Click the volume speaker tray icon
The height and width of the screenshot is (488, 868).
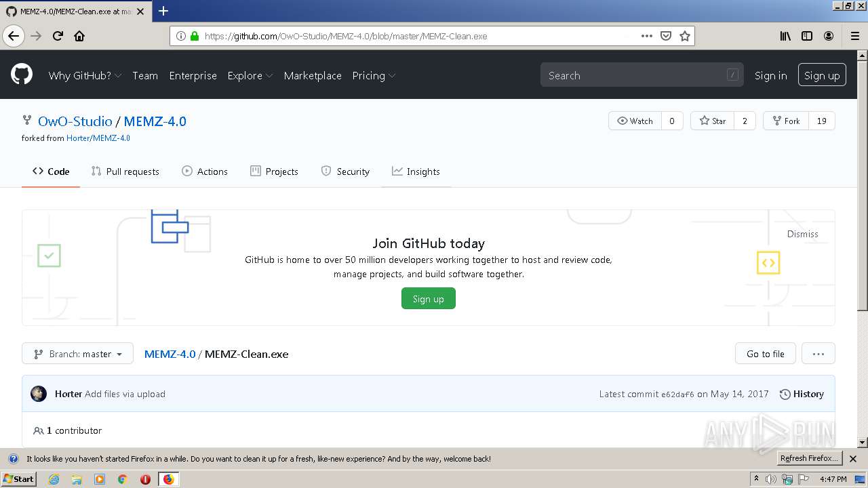click(x=771, y=479)
